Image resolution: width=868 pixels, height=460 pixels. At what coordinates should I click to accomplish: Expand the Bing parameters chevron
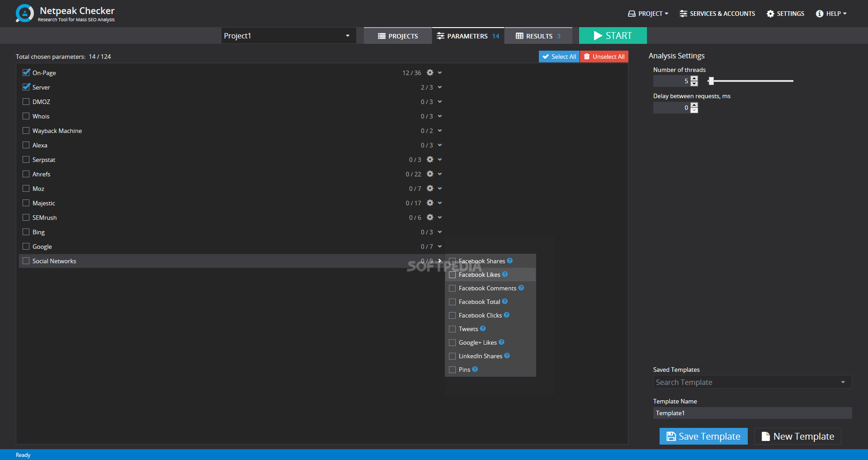tap(440, 232)
